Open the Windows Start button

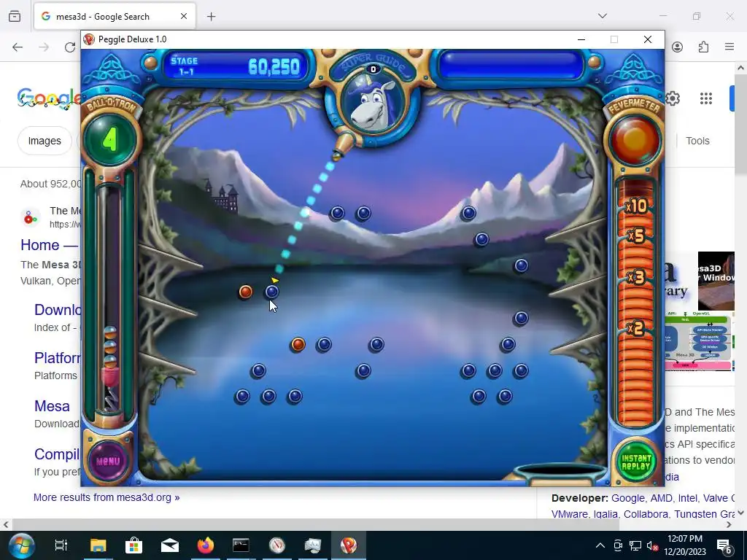pyautogui.click(x=21, y=545)
